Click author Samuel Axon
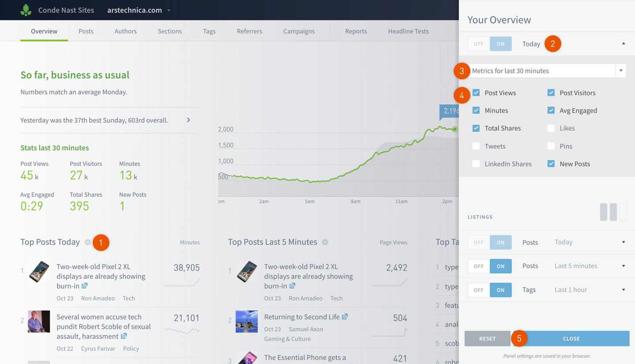635x364 pixels. pos(306,329)
